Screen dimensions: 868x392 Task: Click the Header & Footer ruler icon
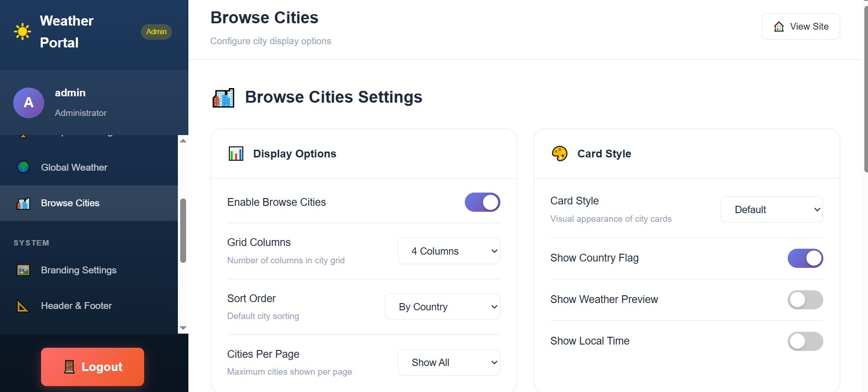tap(23, 306)
